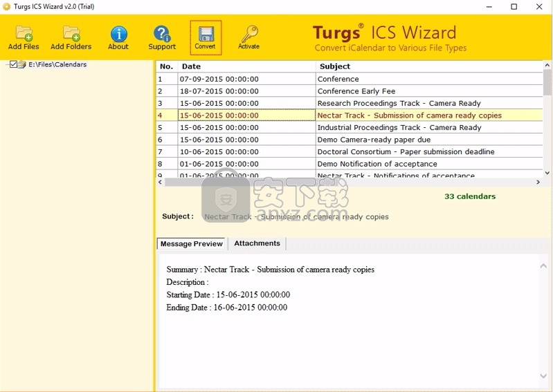Click the Starting Date line in preview
Screen dimensions: 553x392
click(x=228, y=295)
